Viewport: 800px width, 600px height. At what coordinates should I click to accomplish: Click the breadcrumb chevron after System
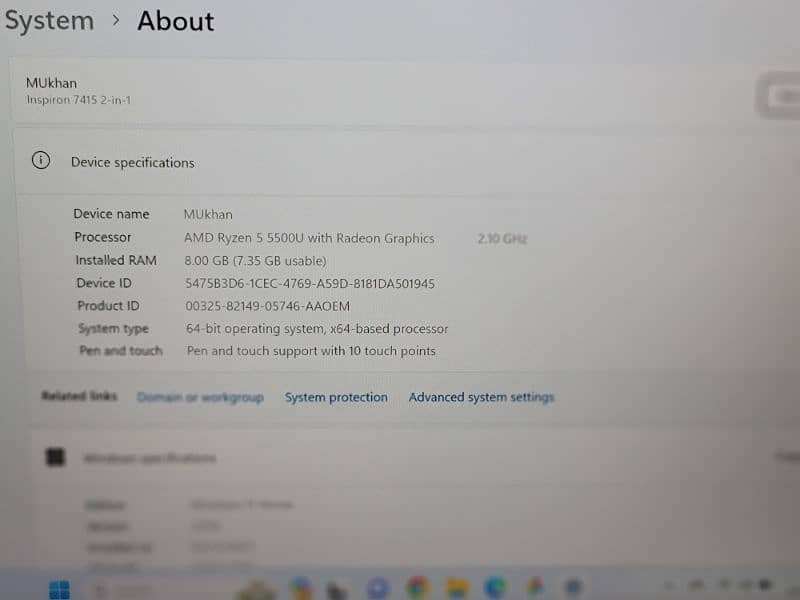tap(116, 20)
